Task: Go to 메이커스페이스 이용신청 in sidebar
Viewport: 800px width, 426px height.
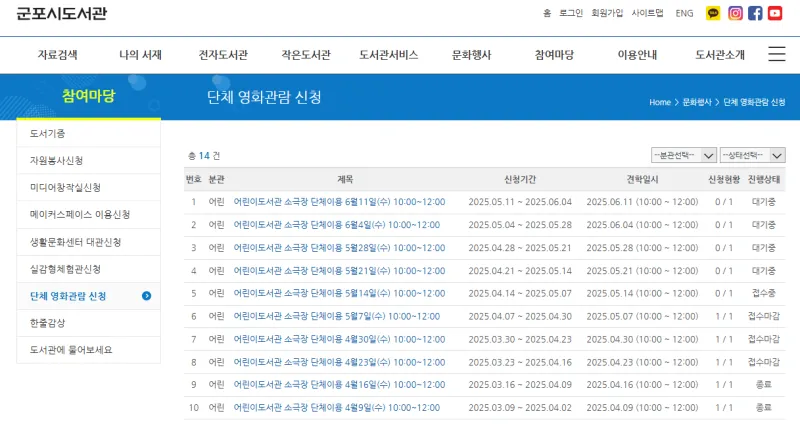Action: 80,215
